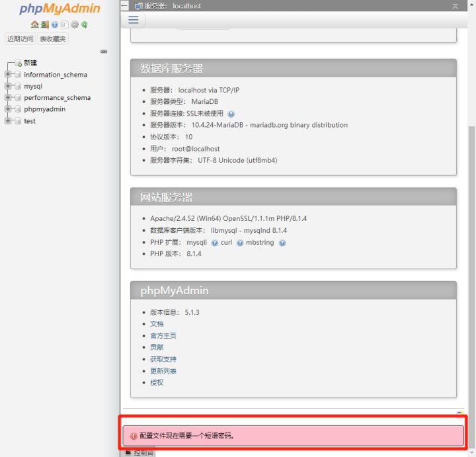Click the Home icon in navigation panel
476x457 pixels.
pos(34,24)
